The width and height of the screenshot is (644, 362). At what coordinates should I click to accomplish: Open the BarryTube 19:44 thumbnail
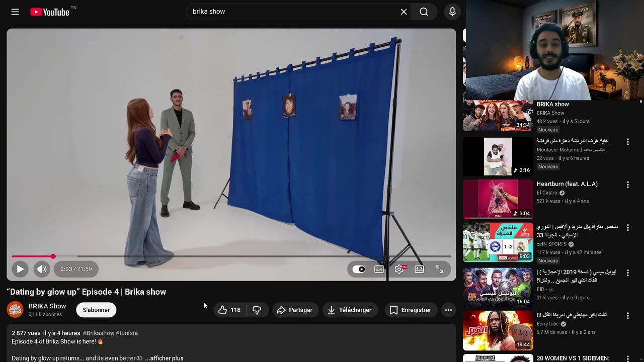pos(498,330)
